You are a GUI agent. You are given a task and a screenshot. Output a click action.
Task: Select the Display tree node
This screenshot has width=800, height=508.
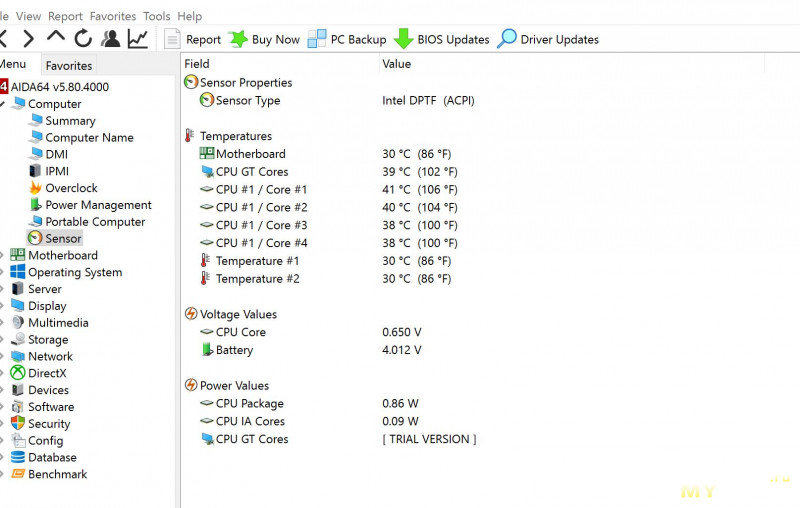click(47, 306)
